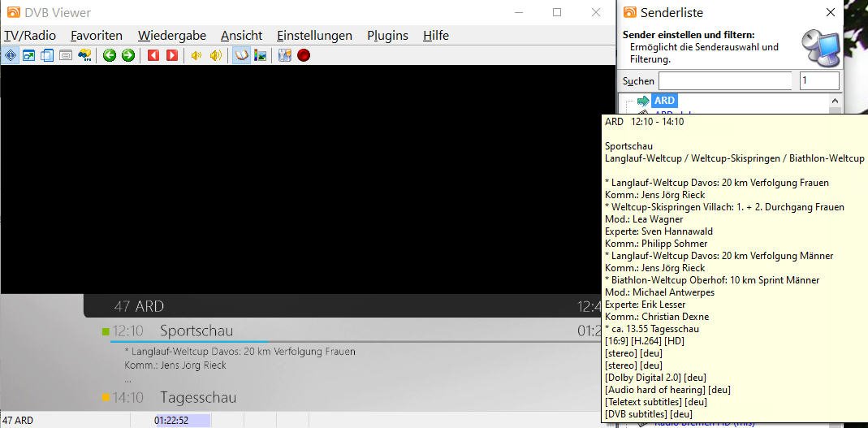Expand the Wiedergabe menu
The width and height of the screenshot is (868, 428).
(x=171, y=36)
